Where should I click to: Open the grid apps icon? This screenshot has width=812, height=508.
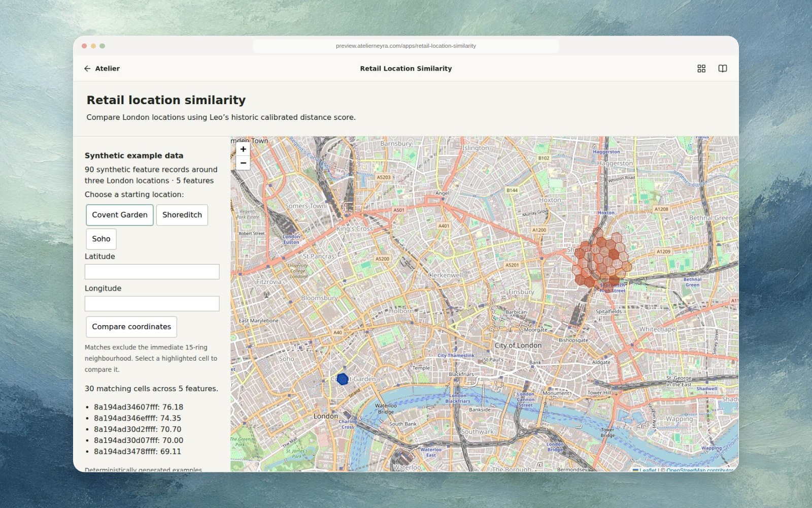[x=701, y=69]
